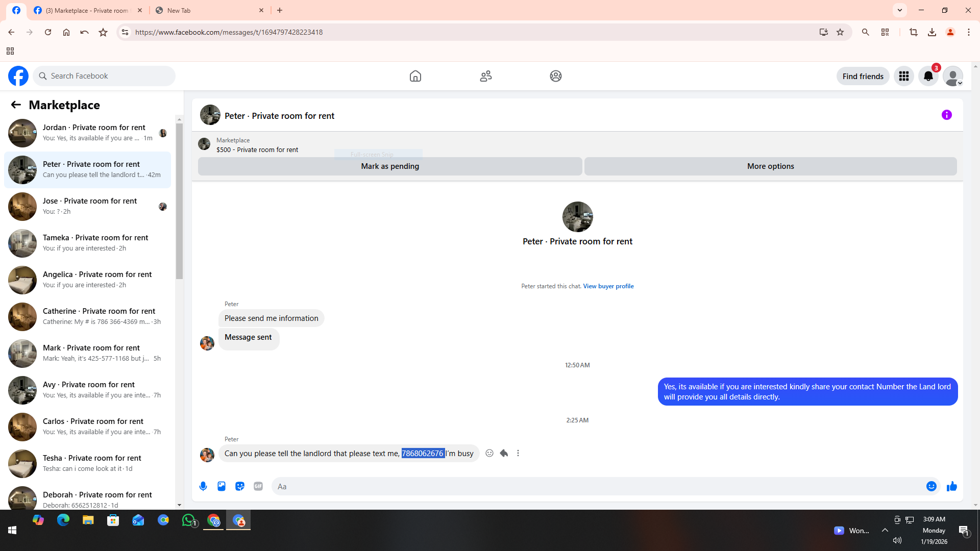Open notifications bell icon
The height and width of the screenshot is (551, 980).
[928, 76]
